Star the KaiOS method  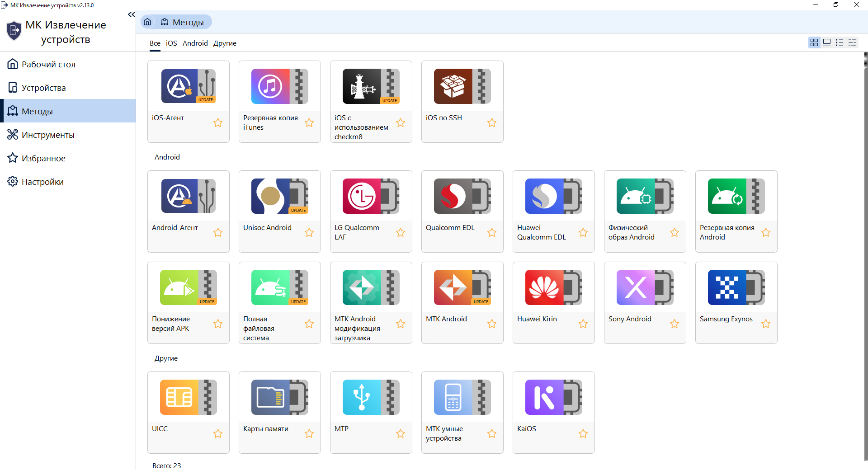tap(583, 433)
